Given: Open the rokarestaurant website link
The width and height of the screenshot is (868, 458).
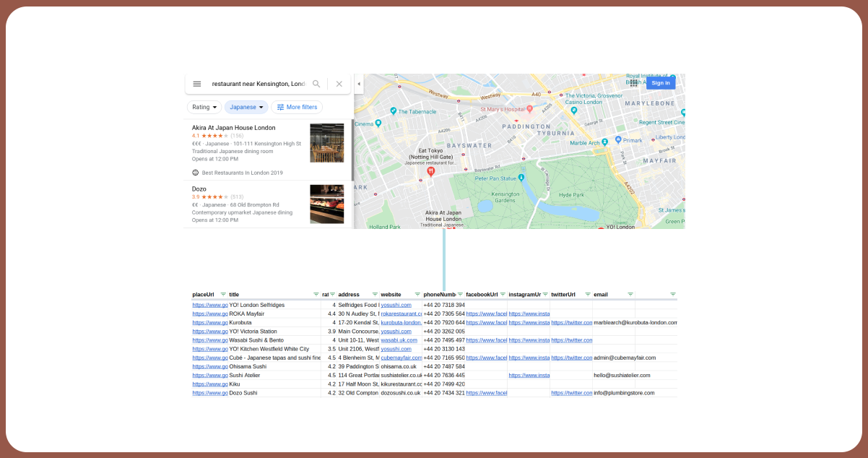Looking at the screenshot, I should pos(401,314).
